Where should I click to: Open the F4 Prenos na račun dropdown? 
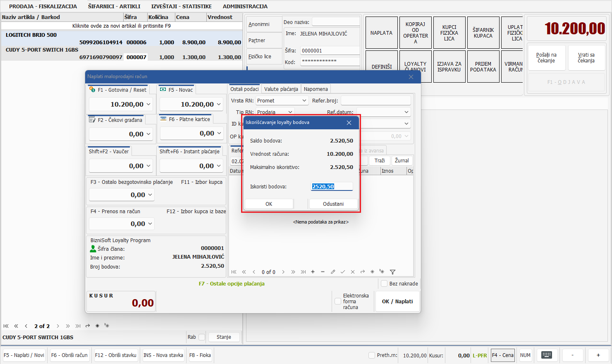[150, 224]
